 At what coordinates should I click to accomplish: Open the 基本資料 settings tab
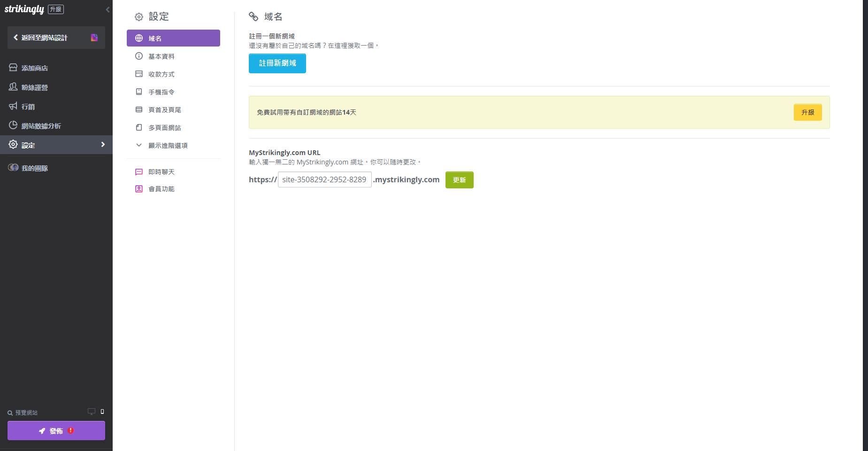click(x=161, y=56)
